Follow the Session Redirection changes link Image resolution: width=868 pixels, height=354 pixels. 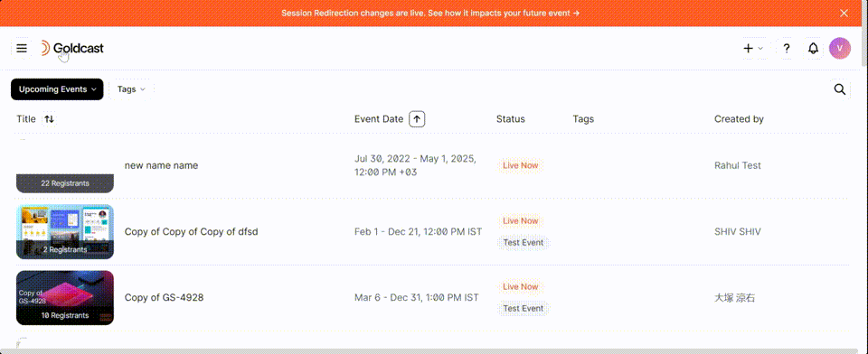coord(430,13)
